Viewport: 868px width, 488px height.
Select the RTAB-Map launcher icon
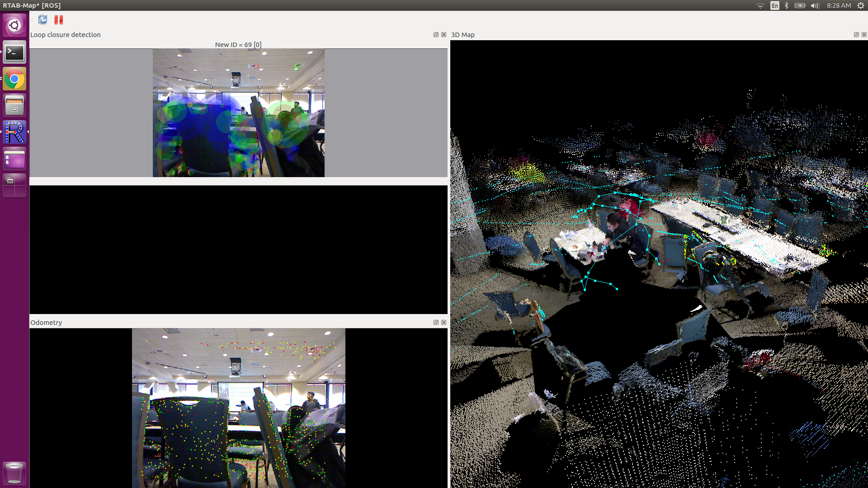pos(14,132)
